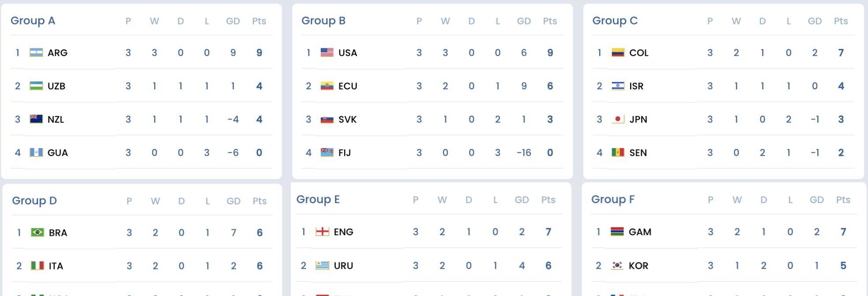This screenshot has width=868, height=296.
Task: Click the Brazil flag in Group D
Action: click(37, 232)
